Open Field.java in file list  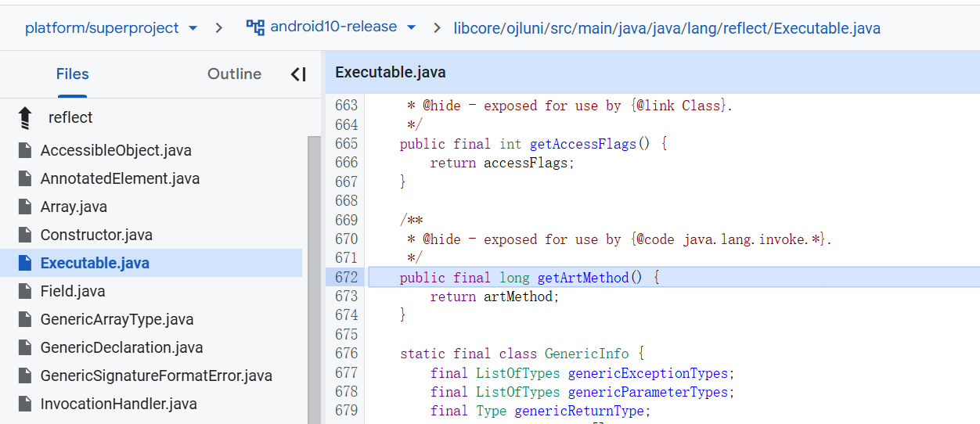[73, 291]
